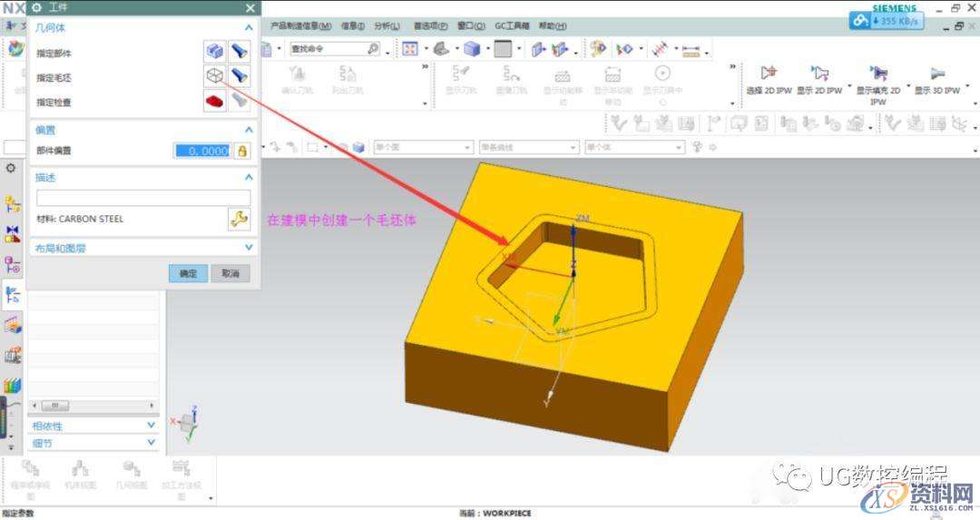Image resolution: width=980 pixels, height=520 pixels.
Task: Click the Specify Blank (指定毛坯) cube icon
Action: 214,76
